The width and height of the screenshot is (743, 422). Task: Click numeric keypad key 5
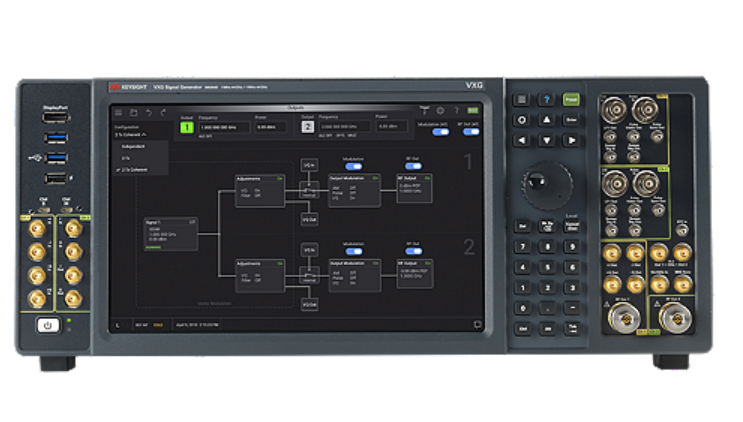tap(547, 267)
